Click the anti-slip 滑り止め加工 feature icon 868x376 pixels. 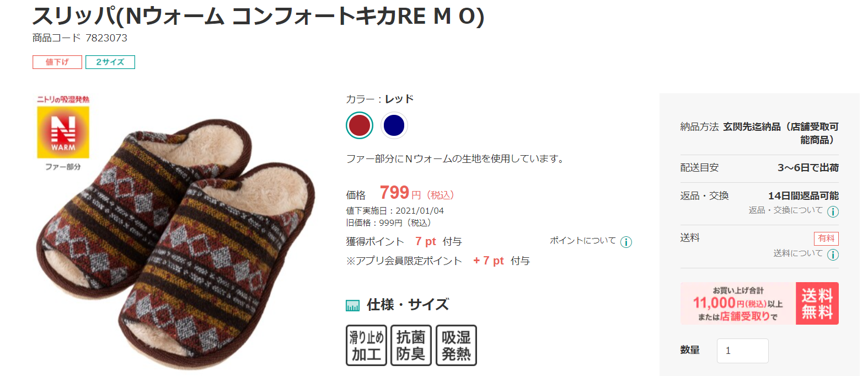366,346
